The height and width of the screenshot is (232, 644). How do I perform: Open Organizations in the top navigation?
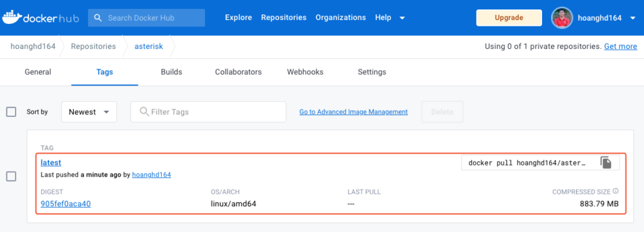click(x=340, y=18)
